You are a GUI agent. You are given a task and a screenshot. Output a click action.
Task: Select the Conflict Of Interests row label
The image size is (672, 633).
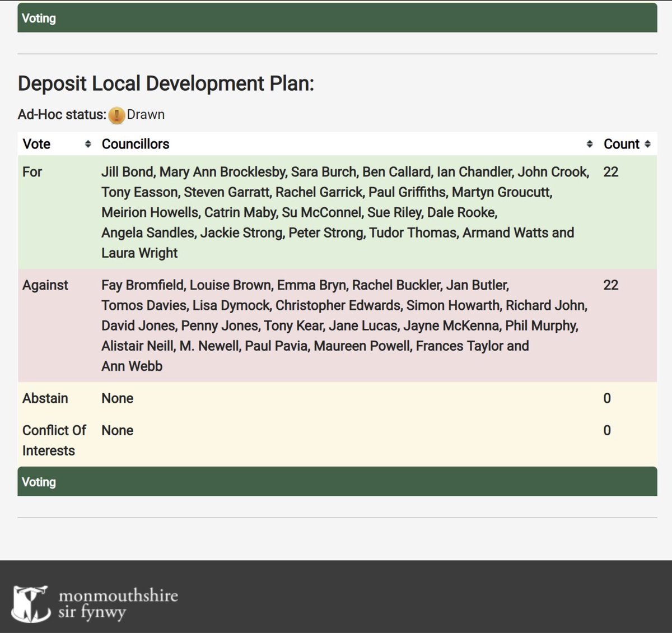point(54,440)
